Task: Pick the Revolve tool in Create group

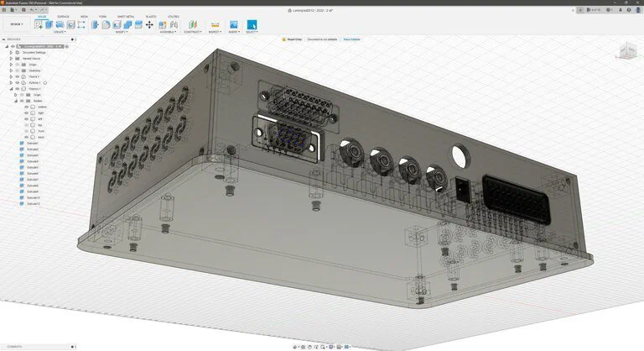Action: (x=60, y=24)
